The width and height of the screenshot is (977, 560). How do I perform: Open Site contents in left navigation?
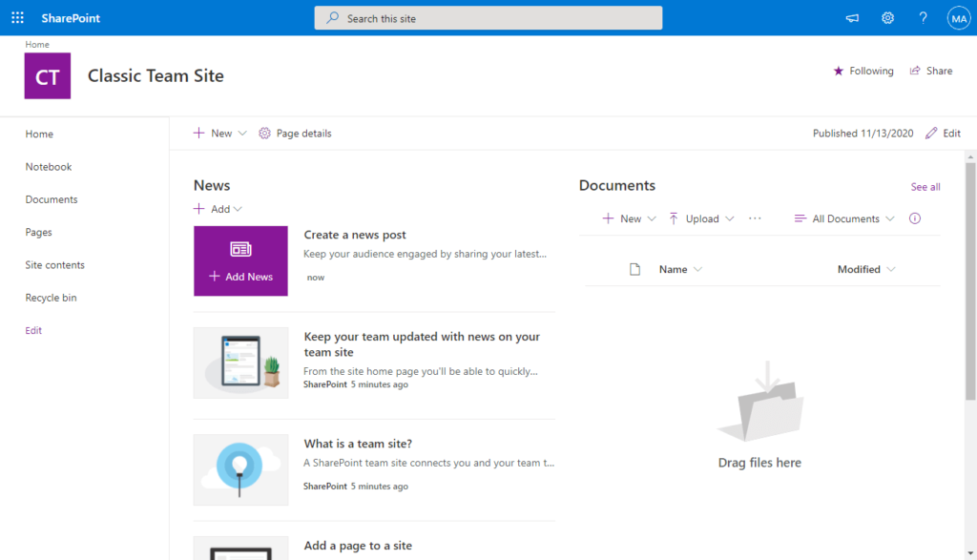point(54,265)
